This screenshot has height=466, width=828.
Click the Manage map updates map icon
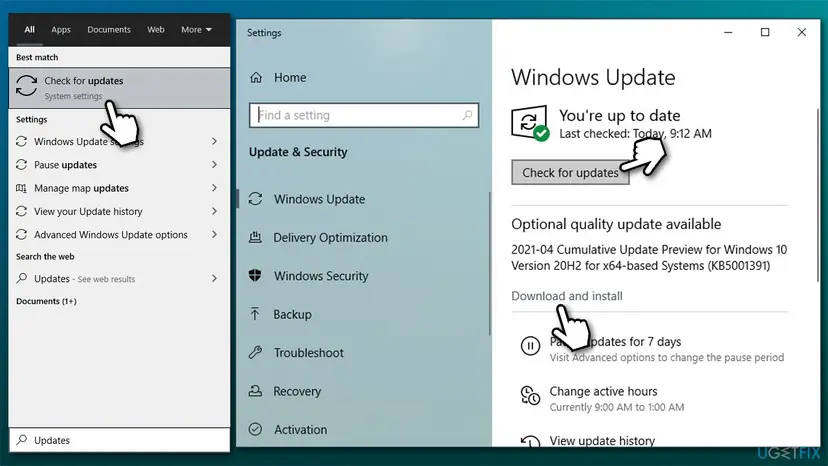click(x=22, y=188)
